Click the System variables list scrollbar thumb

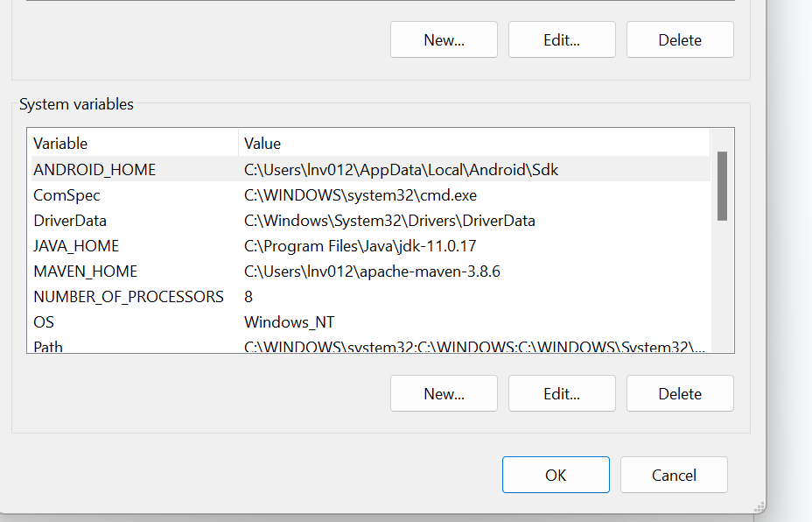pos(722,186)
